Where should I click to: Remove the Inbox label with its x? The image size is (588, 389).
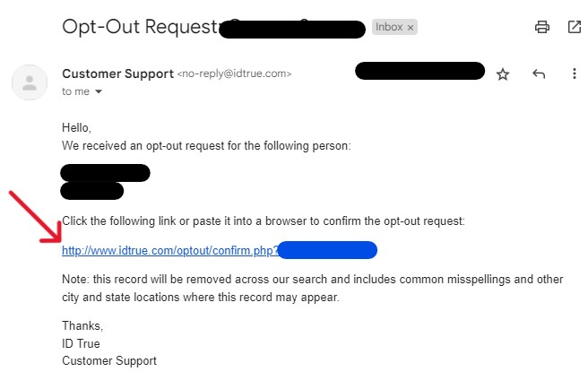[411, 28]
